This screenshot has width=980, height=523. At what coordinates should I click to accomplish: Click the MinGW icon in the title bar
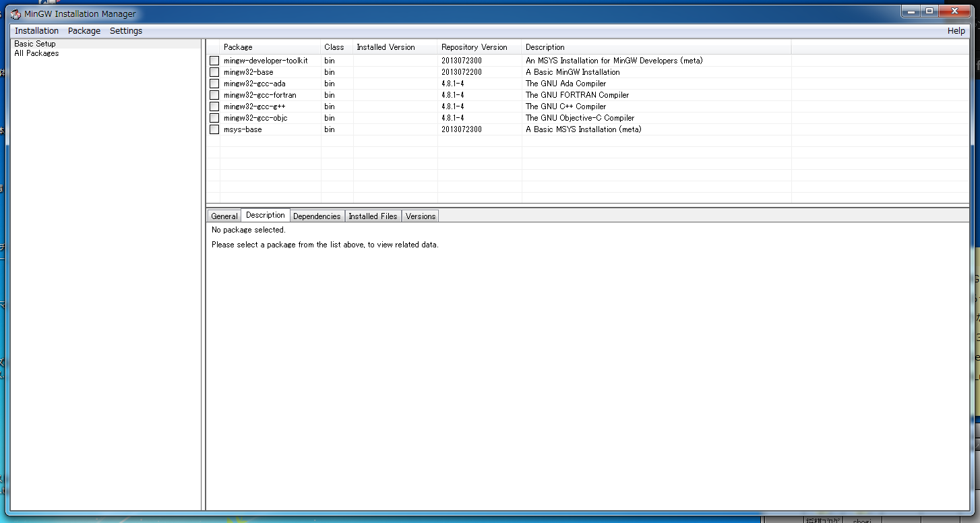[x=16, y=14]
